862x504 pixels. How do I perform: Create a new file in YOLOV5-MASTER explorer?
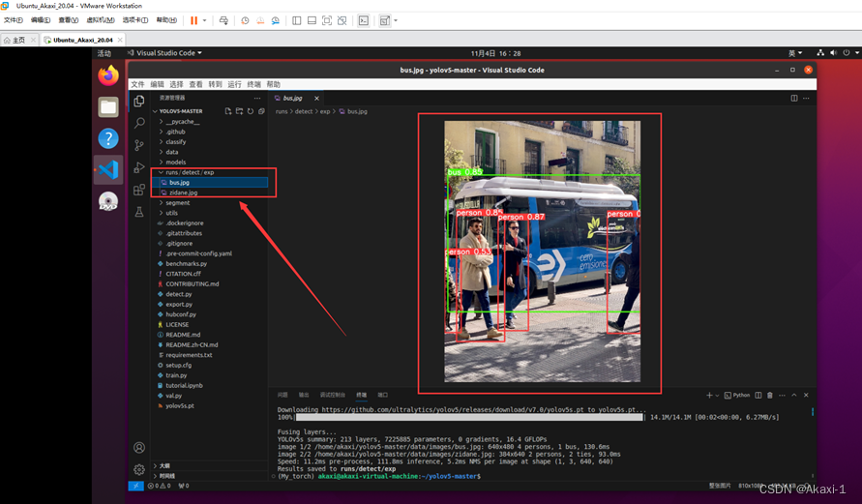228,111
